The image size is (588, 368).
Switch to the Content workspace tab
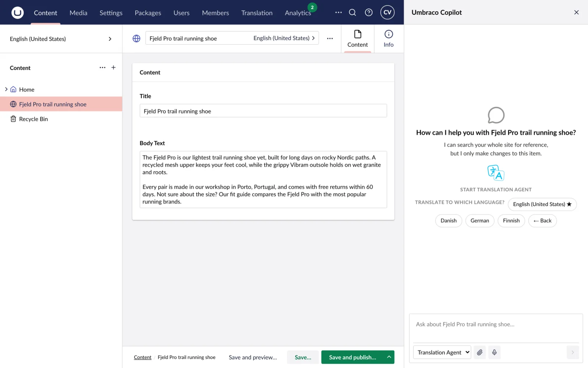point(358,39)
